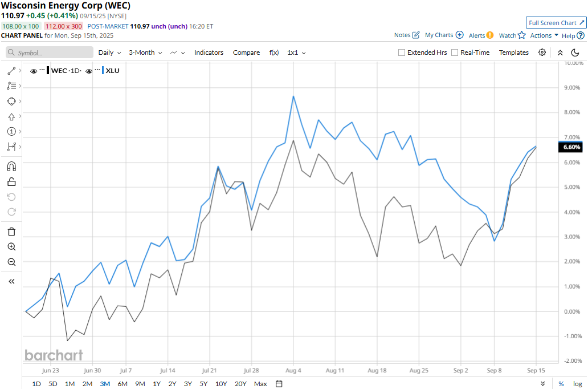Open the Compare menu
This screenshot has height=389, width=588.
(x=246, y=52)
